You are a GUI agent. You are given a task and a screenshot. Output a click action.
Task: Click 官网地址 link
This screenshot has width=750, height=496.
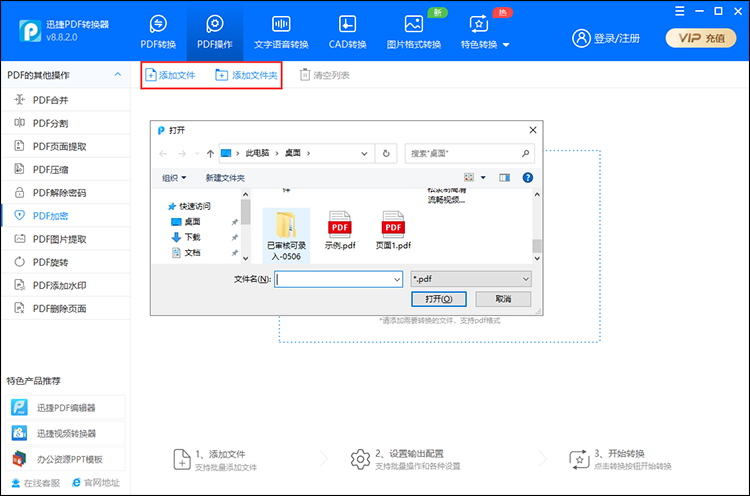point(96,483)
